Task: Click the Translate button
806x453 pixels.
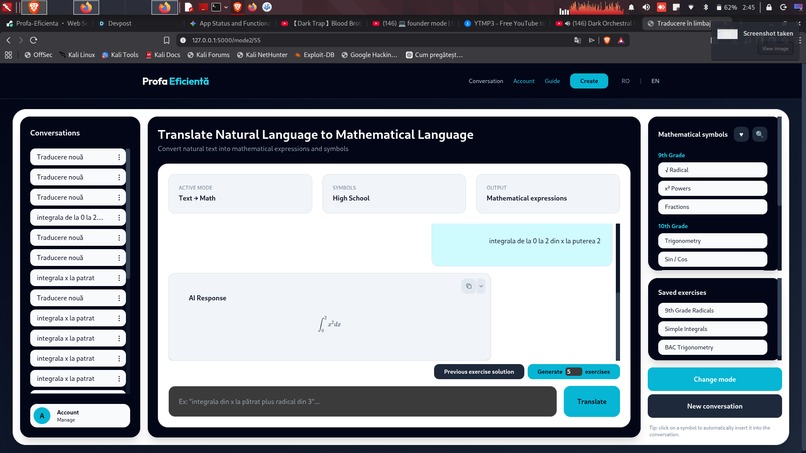Action: pyautogui.click(x=592, y=402)
